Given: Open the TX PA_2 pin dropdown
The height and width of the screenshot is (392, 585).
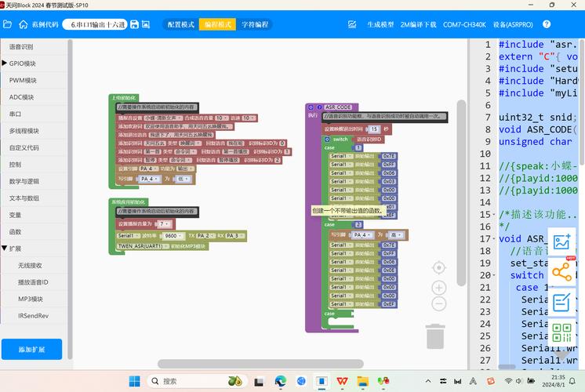Looking at the screenshot, I should (x=206, y=236).
